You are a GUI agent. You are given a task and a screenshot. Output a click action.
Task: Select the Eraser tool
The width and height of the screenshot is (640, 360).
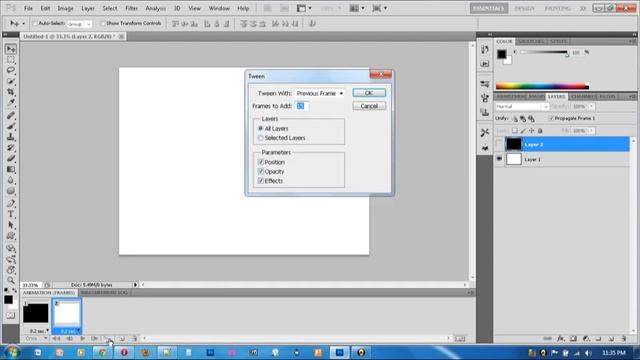point(11,158)
